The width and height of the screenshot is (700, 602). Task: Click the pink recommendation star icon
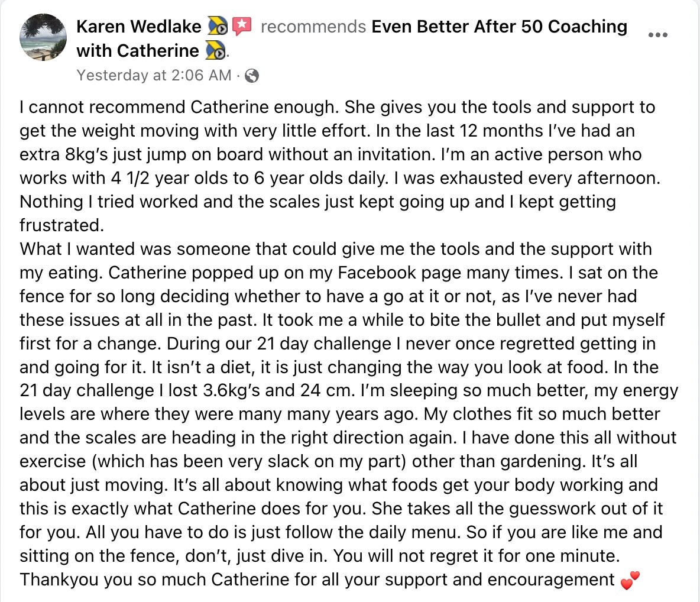(x=242, y=27)
